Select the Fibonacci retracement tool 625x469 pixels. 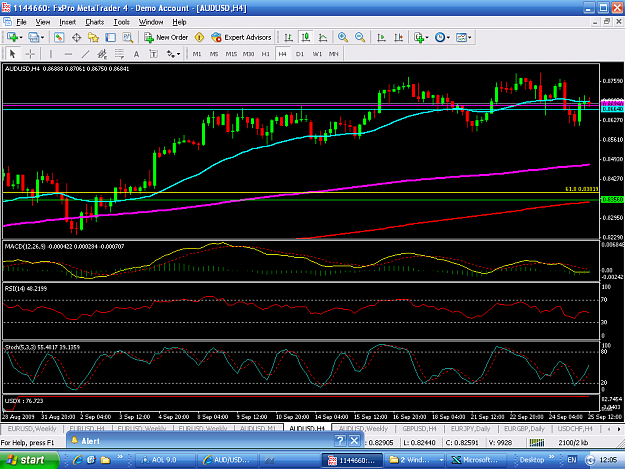point(119,54)
